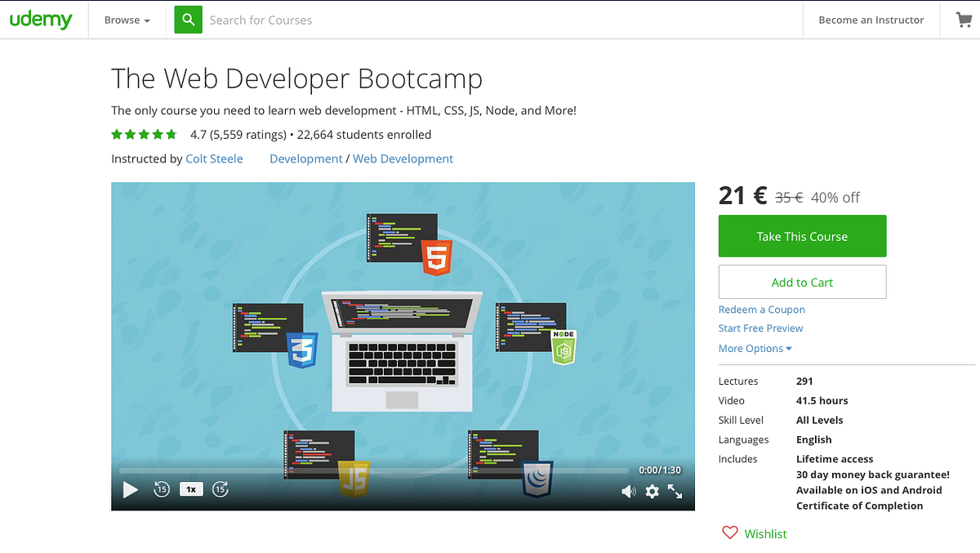Click the English language value
Screen dimensions: 980x553
click(814, 439)
